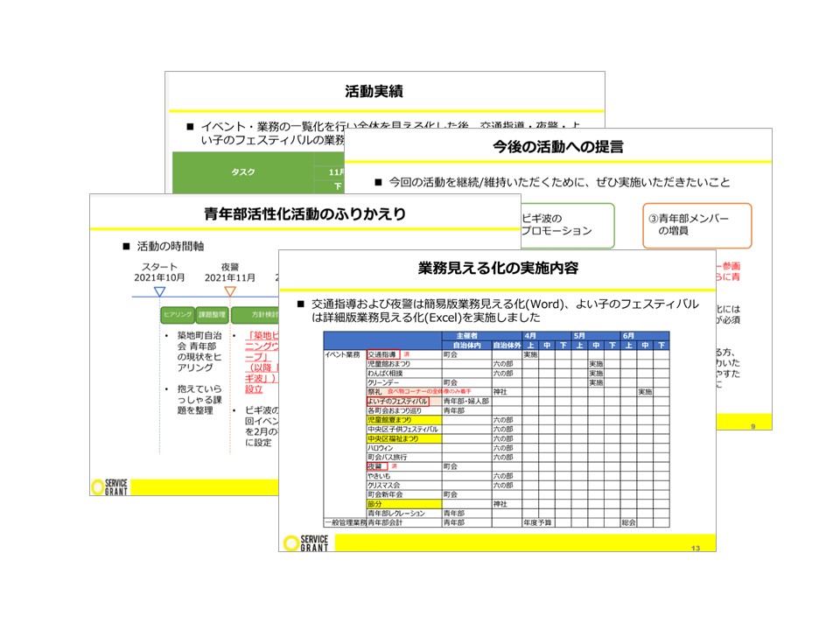
Task: Click the slide title 活動実績
Action: coord(374,92)
